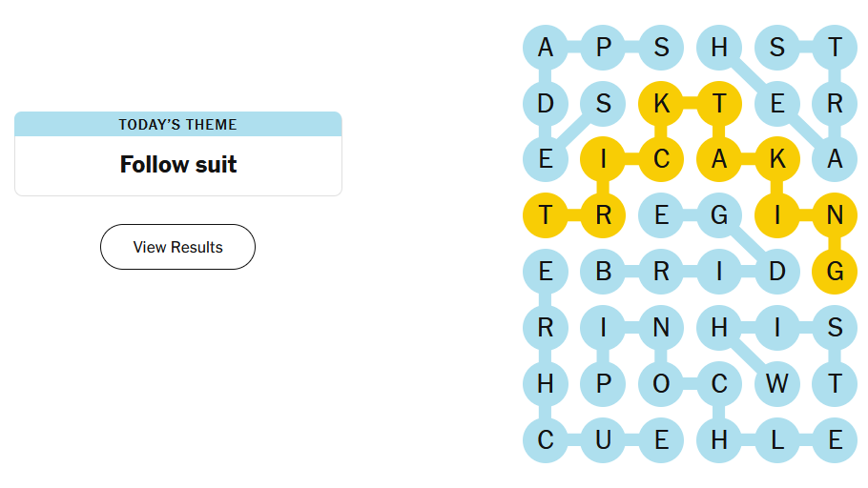Choose the letter O circle
Viewport: 868px width, 488px height.
tap(661, 384)
